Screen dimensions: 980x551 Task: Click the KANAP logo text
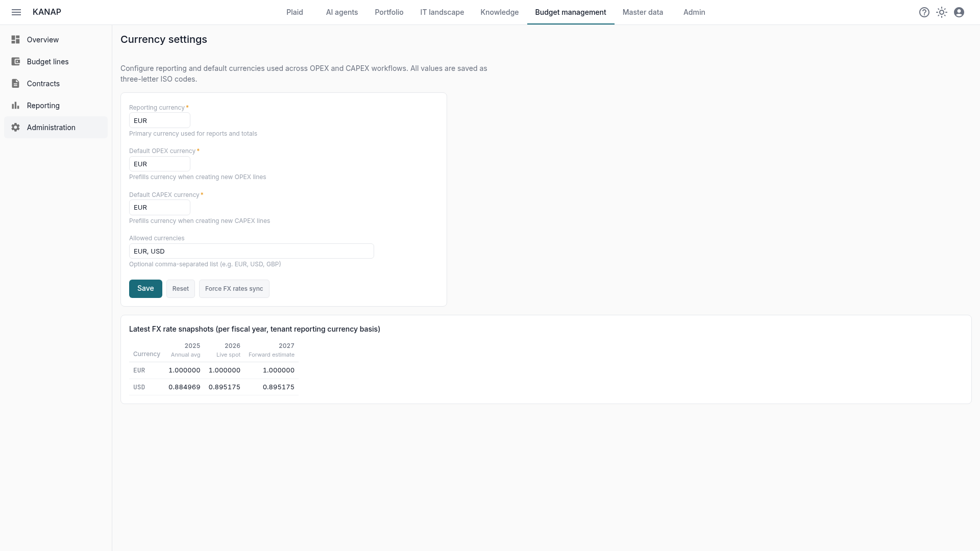tap(47, 12)
